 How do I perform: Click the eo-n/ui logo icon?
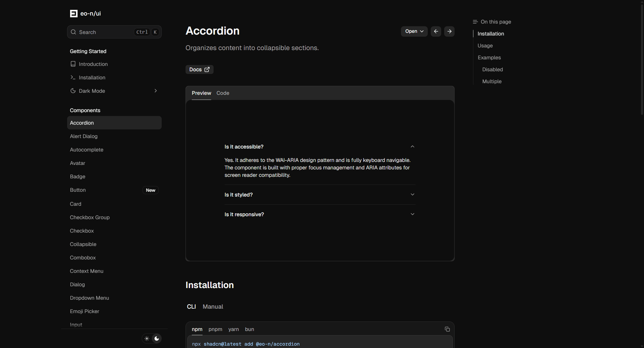click(x=74, y=13)
